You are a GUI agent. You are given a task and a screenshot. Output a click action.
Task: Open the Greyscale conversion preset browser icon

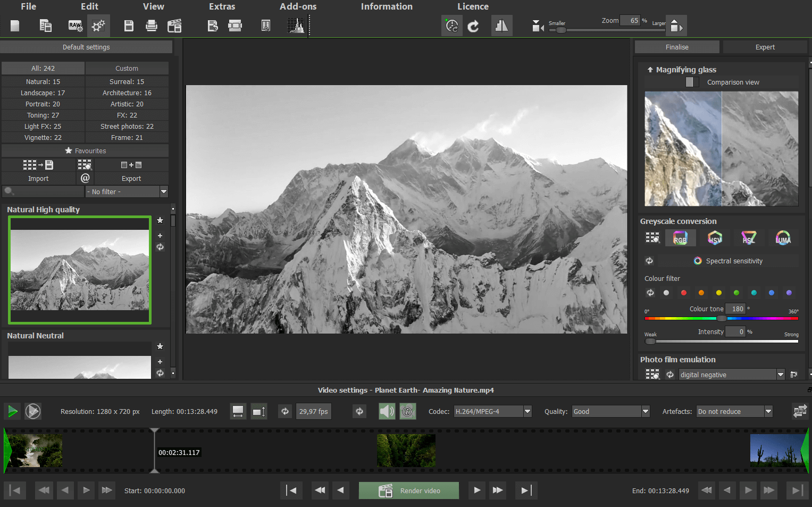click(x=652, y=238)
